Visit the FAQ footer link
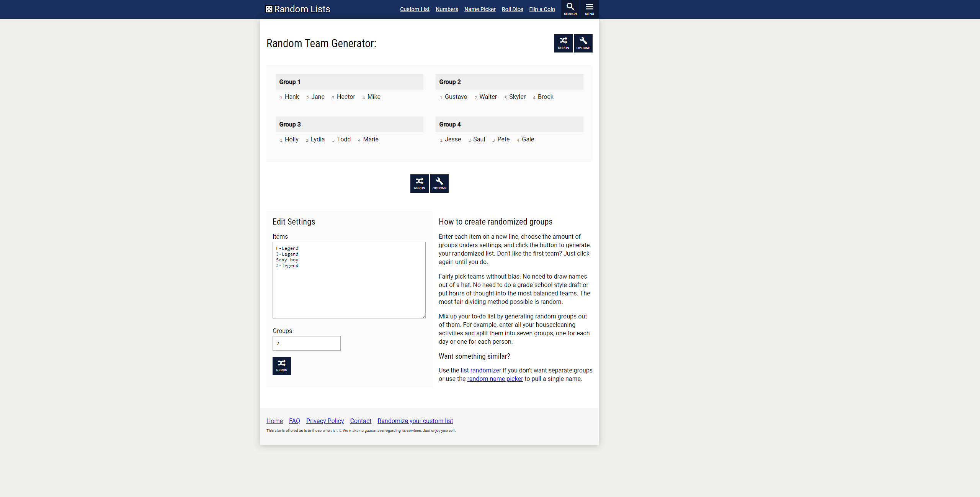This screenshot has width=980, height=497. [294, 421]
